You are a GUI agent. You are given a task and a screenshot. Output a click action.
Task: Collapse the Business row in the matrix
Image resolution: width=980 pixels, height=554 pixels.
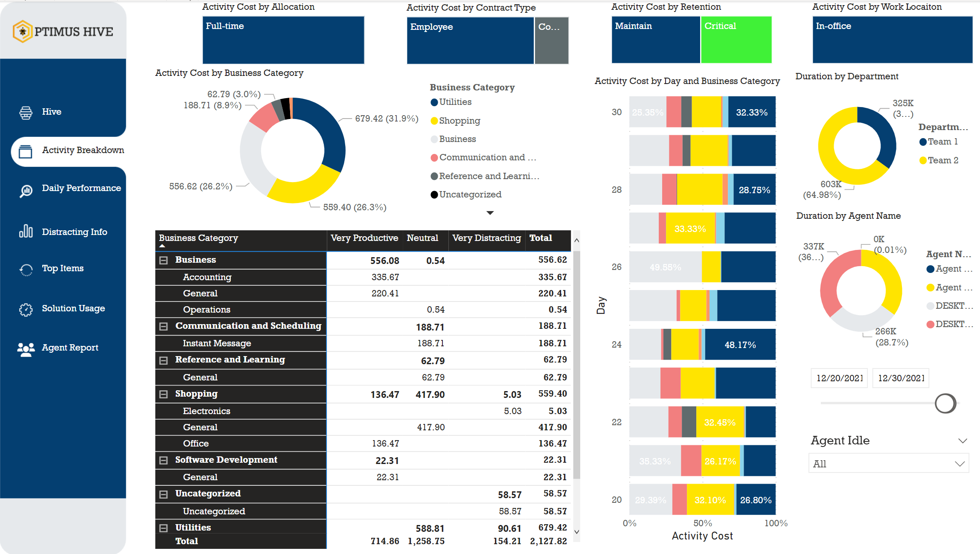tap(163, 260)
